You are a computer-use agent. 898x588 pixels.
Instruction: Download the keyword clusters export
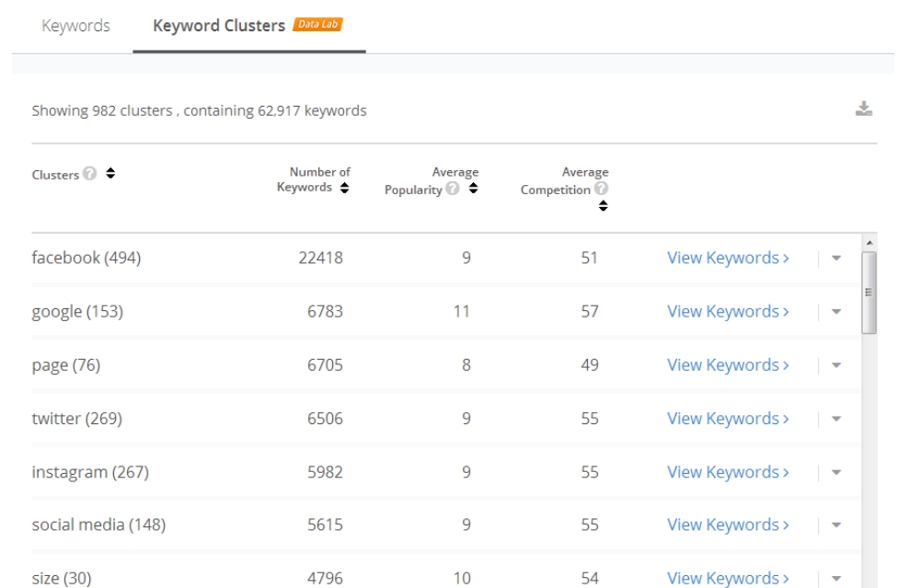[864, 109]
